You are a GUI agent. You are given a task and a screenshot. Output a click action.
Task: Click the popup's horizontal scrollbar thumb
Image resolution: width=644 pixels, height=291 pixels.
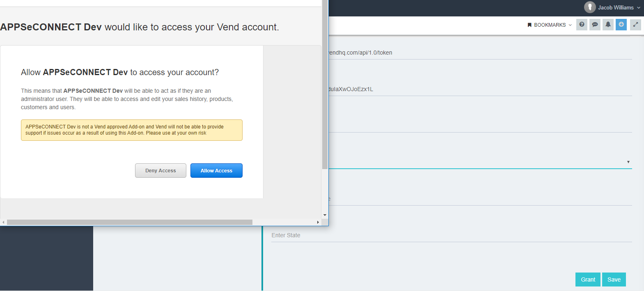[130, 222]
